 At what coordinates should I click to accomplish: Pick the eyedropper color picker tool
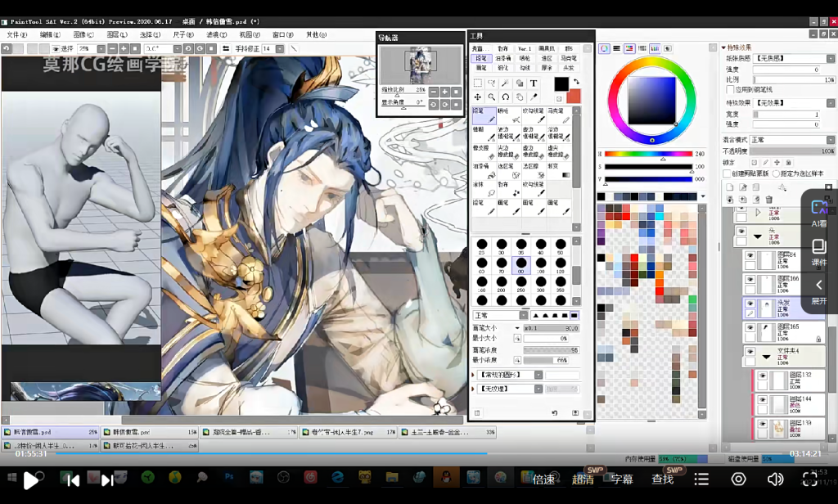(534, 97)
